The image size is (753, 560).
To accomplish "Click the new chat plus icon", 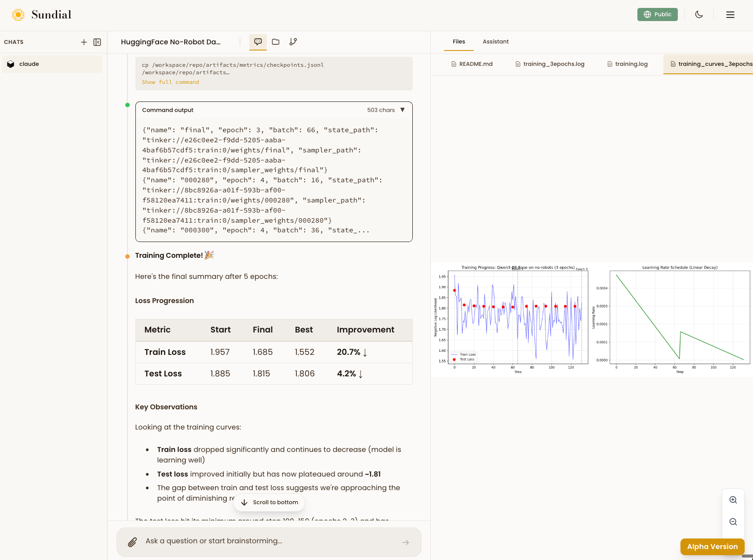I will tap(84, 42).
